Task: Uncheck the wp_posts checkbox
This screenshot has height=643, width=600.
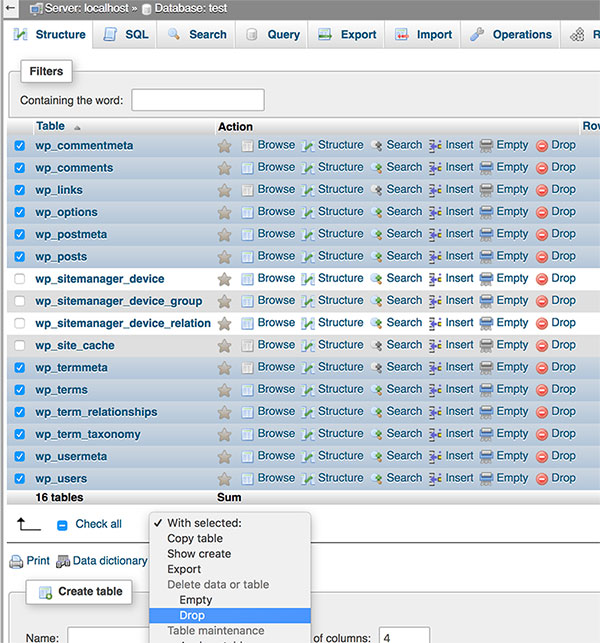Action: tap(20, 257)
